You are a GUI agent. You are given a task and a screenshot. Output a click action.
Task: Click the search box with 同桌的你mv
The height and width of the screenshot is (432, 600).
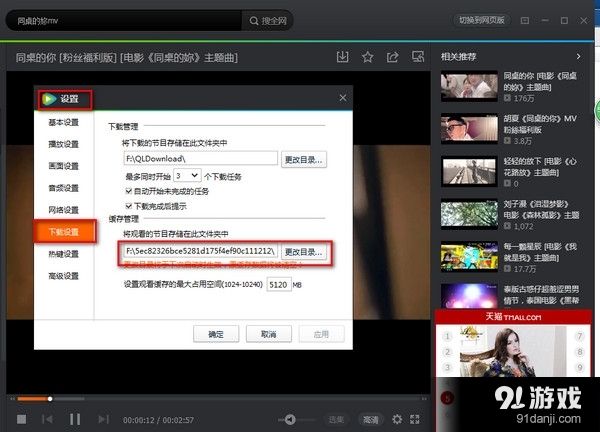pos(124,21)
